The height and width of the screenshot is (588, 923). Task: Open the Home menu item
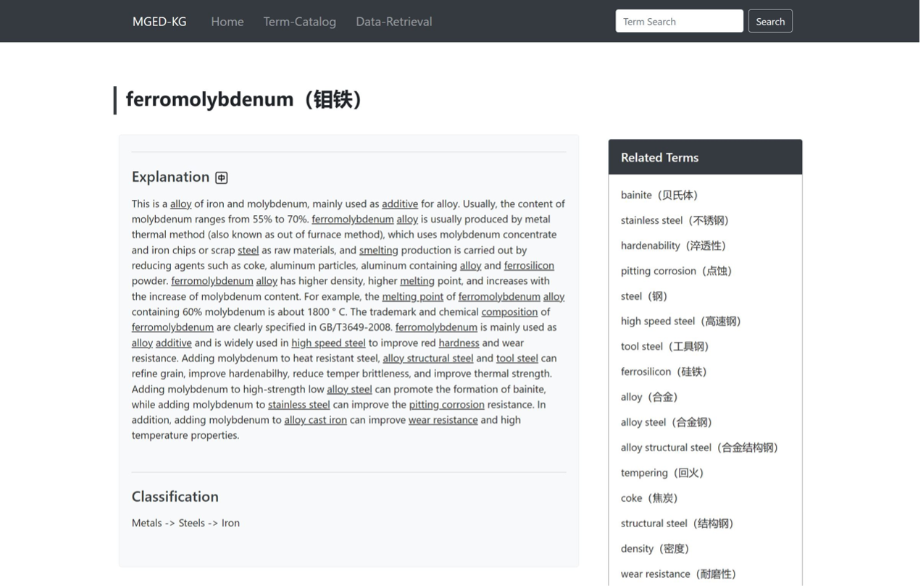pyautogui.click(x=227, y=22)
